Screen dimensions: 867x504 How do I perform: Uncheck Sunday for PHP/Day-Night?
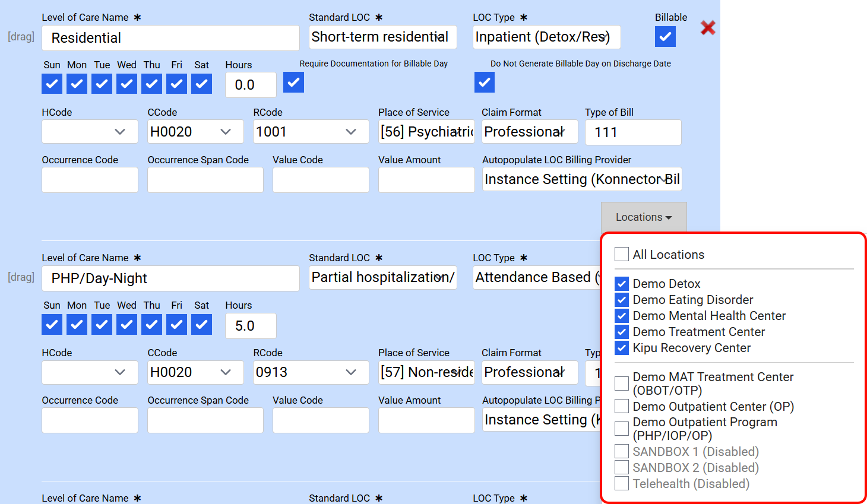52,324
